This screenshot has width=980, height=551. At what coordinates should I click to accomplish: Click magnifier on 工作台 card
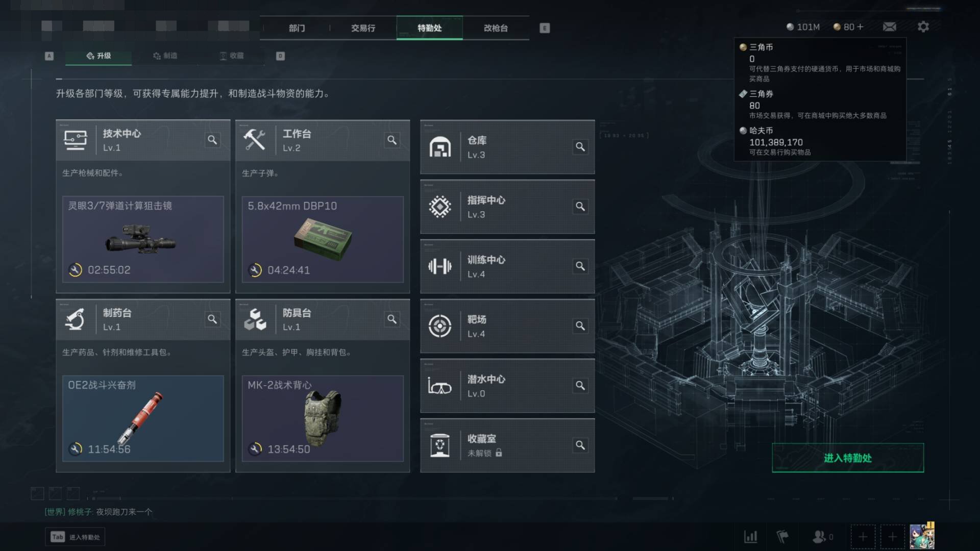pos(392,140)
